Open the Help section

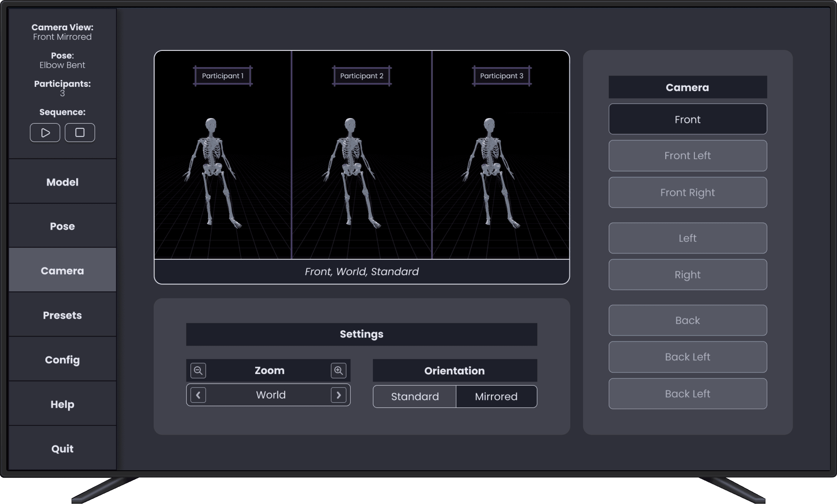(x=62, y=404)
